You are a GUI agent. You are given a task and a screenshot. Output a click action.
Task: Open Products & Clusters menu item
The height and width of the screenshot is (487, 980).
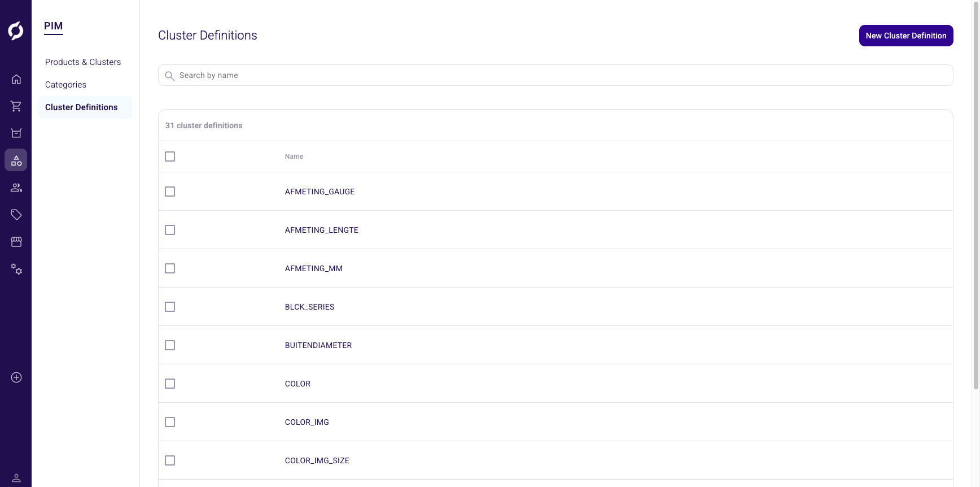coord(83,62)
